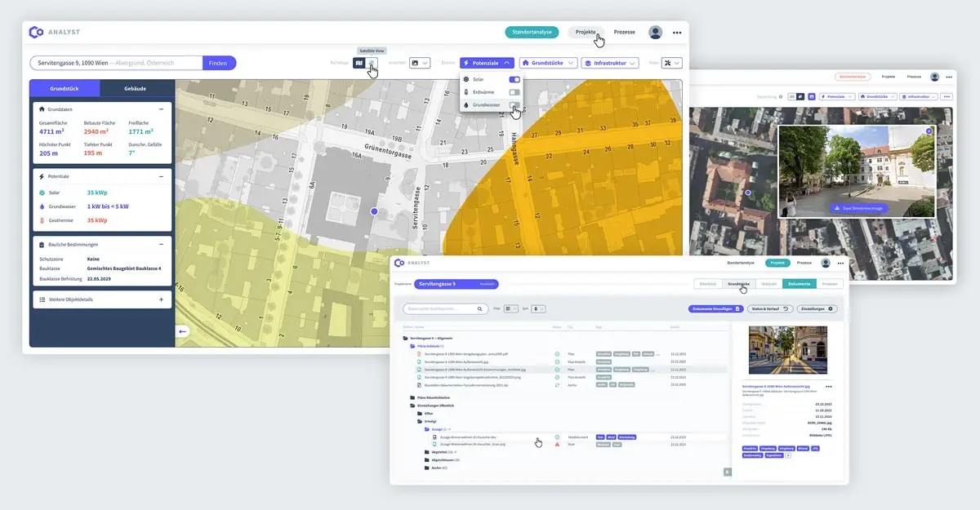Enable the Grundwasser layer toggle
This screenshot has width=980, height=510.
514,105
